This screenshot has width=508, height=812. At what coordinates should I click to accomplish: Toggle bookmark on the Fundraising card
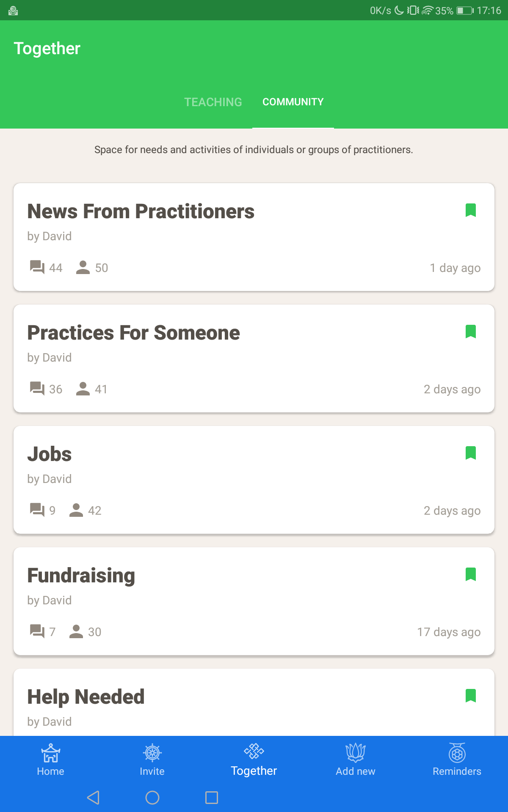click(x=471, y=574)
